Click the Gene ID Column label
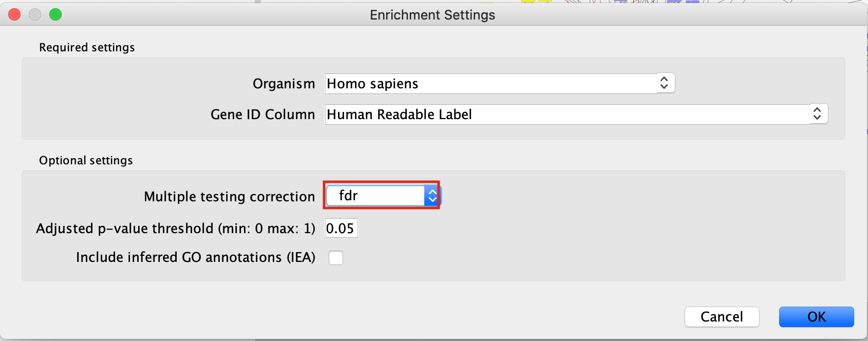The height and width of the screenshot is (341, 868). tap(262, 115)
